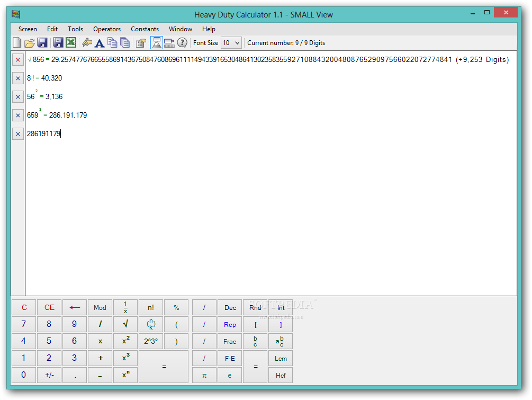The image size is (532, 400).
Task: Click the second dark floppy Save As icon
Action: pos(58,43)
